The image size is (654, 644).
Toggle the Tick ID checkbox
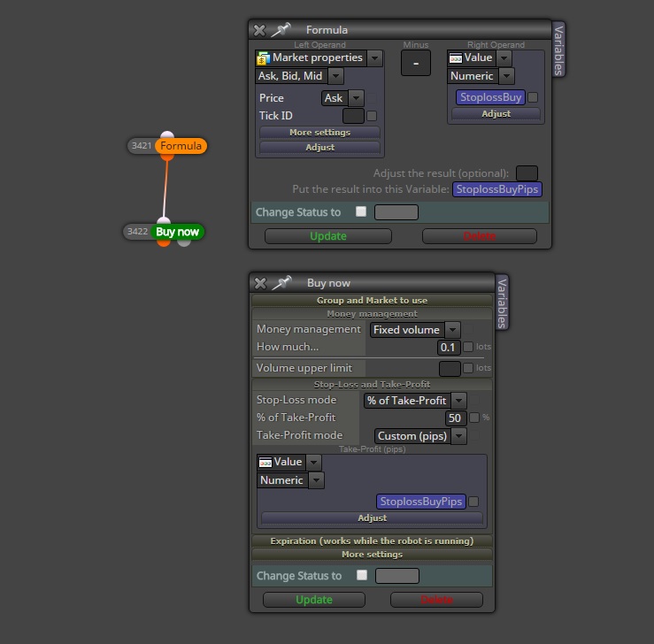click(372, 116)
